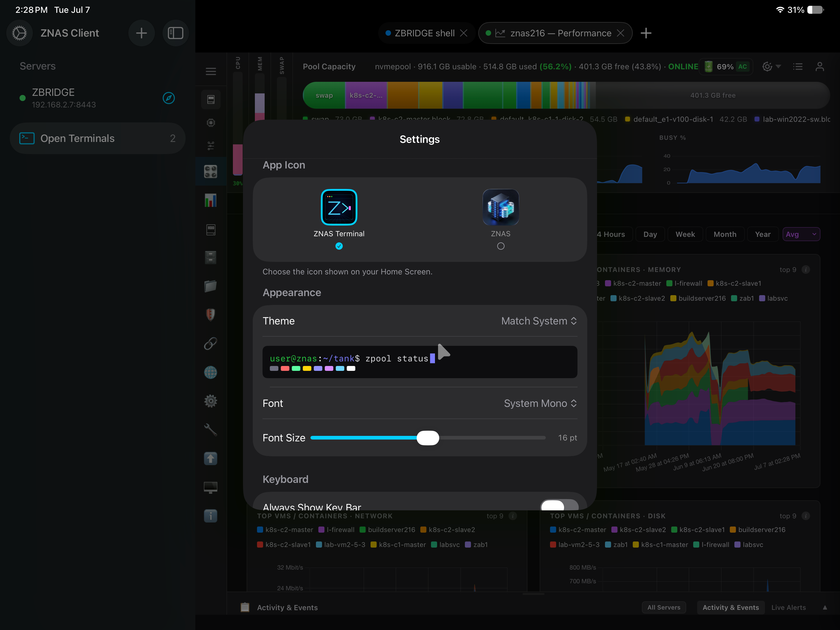Close the ZBRIDGE shell tab
This screenshot has width=840, height=630.
(464, 33)
